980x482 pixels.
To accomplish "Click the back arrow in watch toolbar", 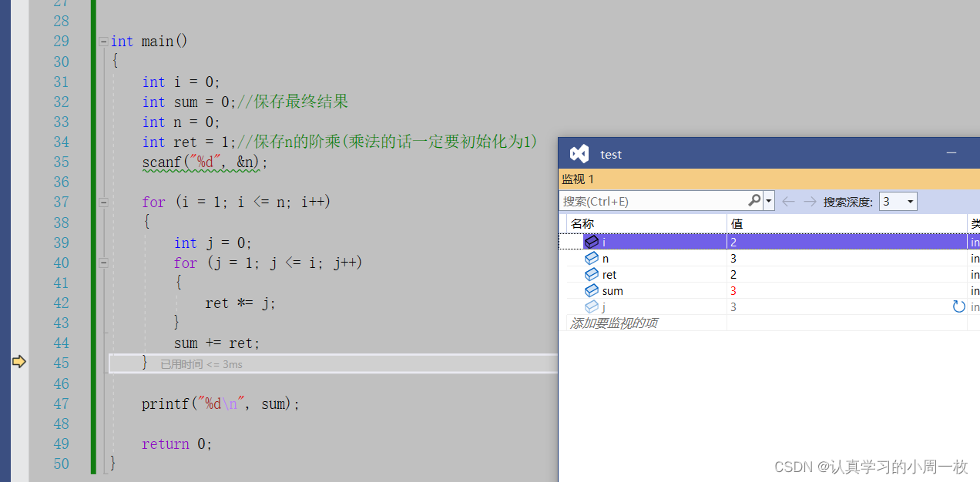I will coord(787,201).
